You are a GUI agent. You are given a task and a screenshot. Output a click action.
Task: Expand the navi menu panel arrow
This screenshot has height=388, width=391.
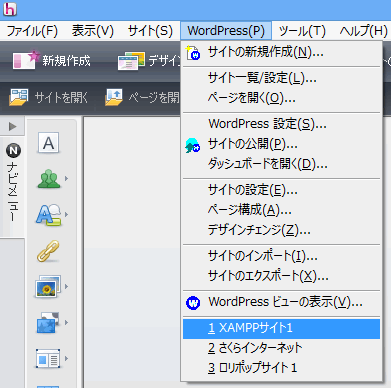pos(12,127)
